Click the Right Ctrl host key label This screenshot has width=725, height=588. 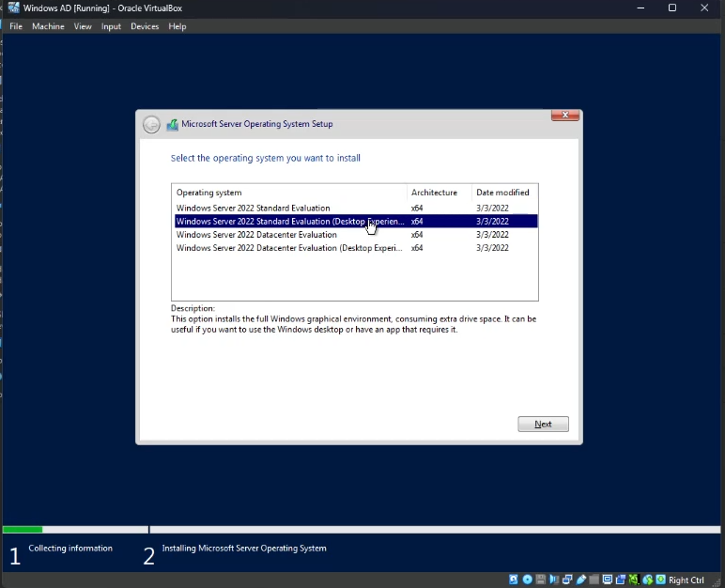coord(686,580)
